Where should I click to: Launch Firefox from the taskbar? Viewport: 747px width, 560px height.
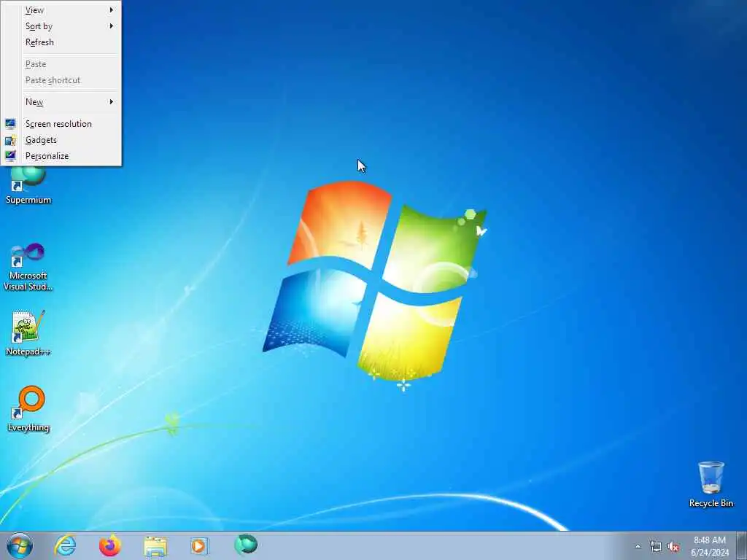[x=109, y=545]
